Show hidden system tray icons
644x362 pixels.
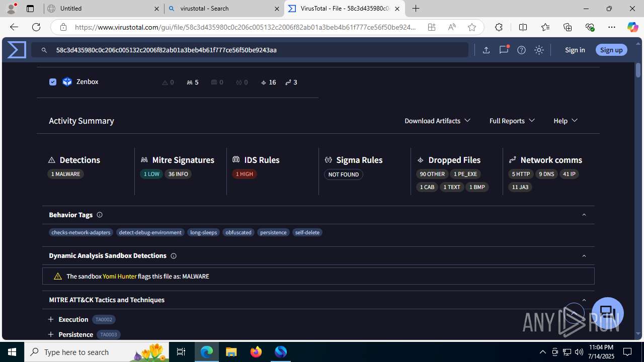[542, 352]
